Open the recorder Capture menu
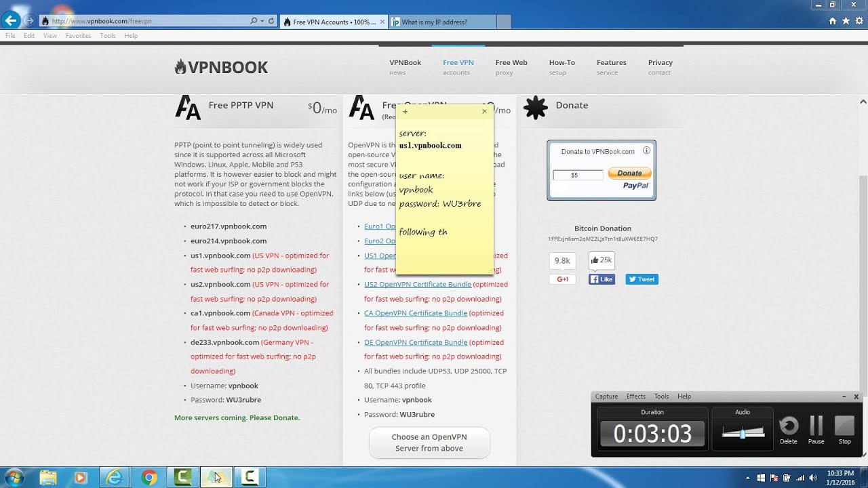 click(607, 396)
